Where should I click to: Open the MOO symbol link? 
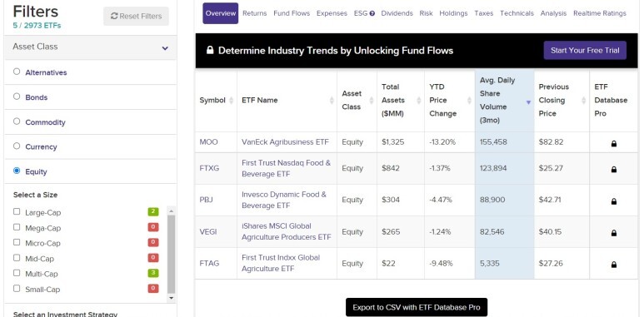208,142
